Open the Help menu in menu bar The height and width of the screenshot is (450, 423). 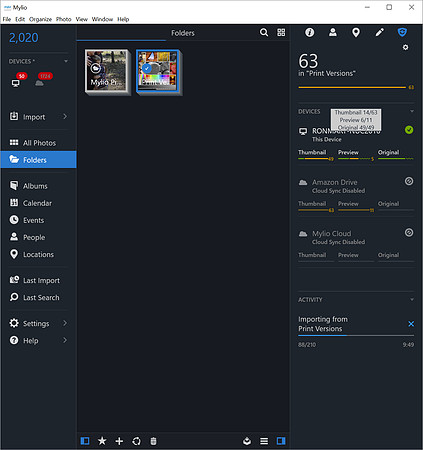(123, 19)
